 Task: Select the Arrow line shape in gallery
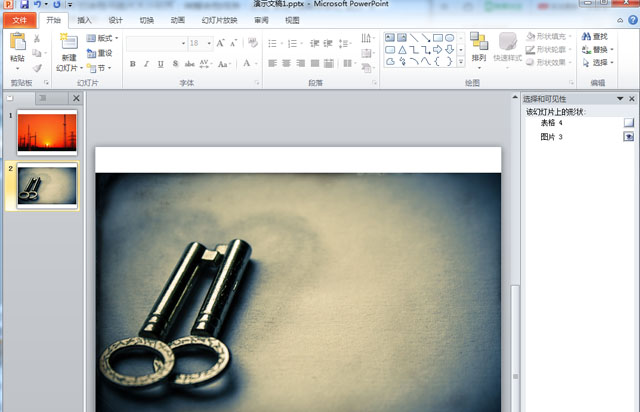pos(426,38)
